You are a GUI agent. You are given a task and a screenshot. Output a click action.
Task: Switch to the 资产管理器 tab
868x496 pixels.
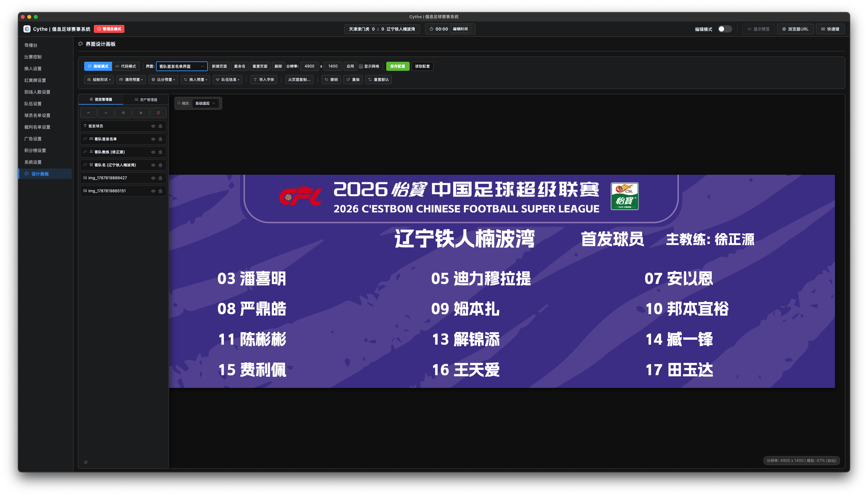[146, 100]
